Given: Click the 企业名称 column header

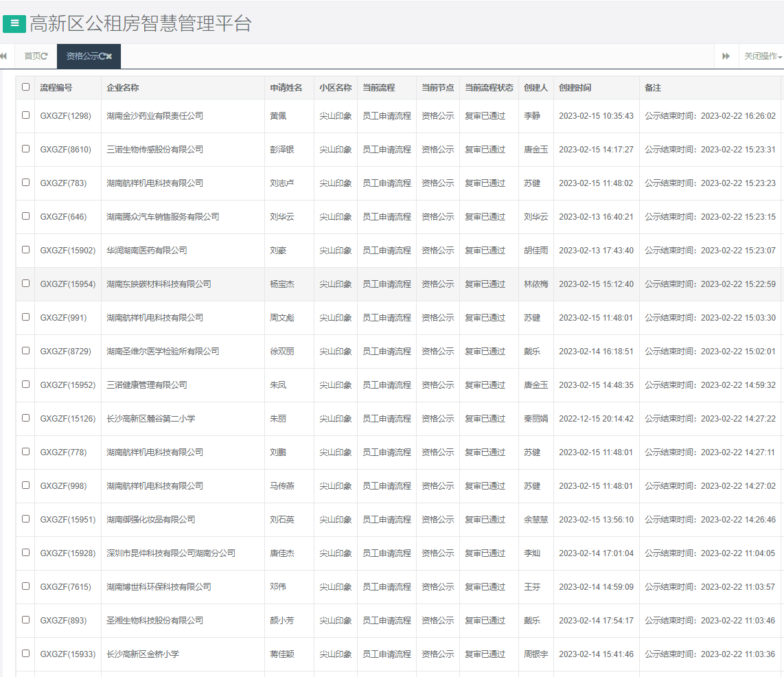Looking at the screenshot, I should click(x=123, y=88).
